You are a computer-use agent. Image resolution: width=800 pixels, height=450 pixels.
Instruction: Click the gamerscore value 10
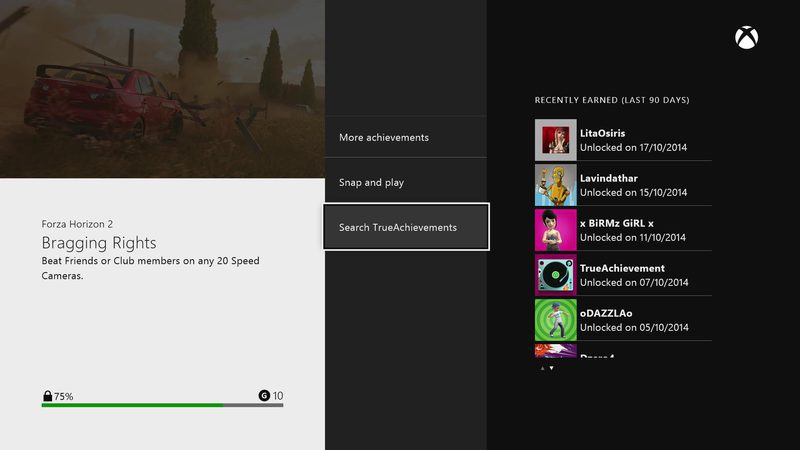[x=278, y=395]
